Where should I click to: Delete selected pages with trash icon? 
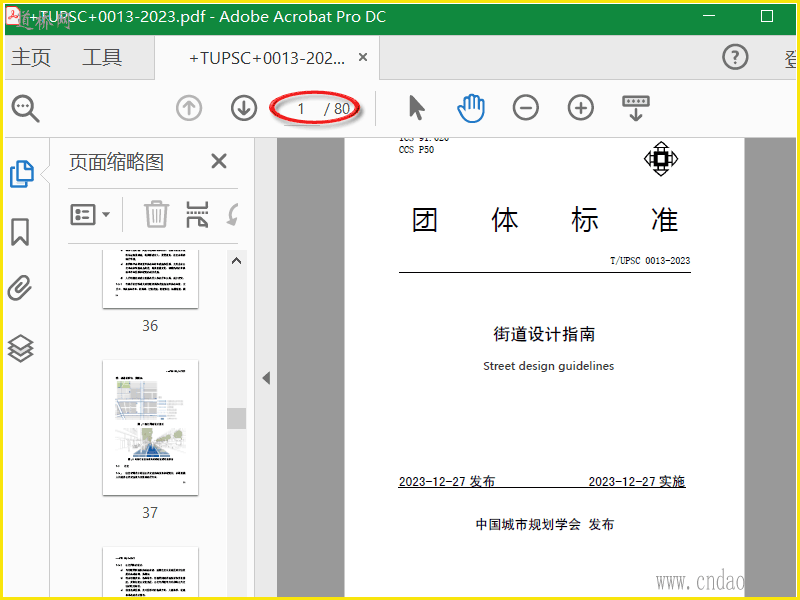point(156,214)
